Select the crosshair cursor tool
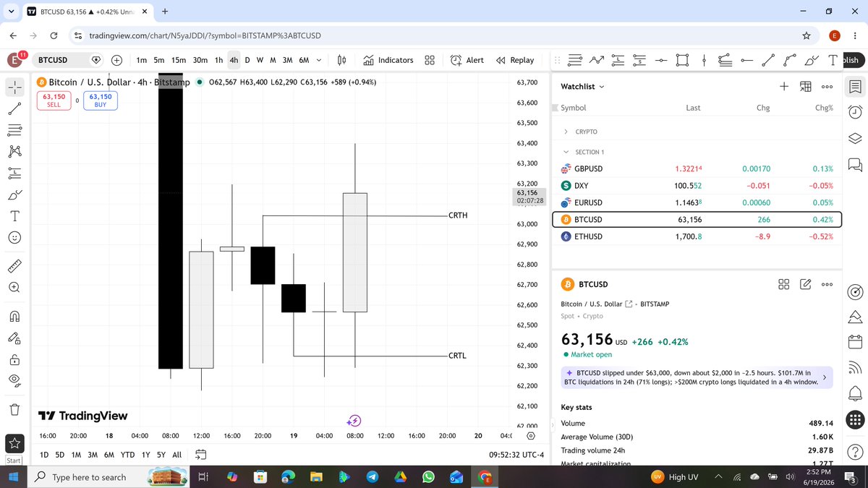 pos(16,87)
